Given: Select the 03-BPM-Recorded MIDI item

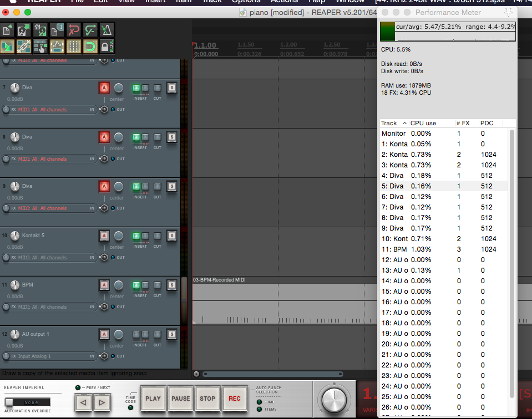Looking at the screenshot, I should [x=285, y=301].
